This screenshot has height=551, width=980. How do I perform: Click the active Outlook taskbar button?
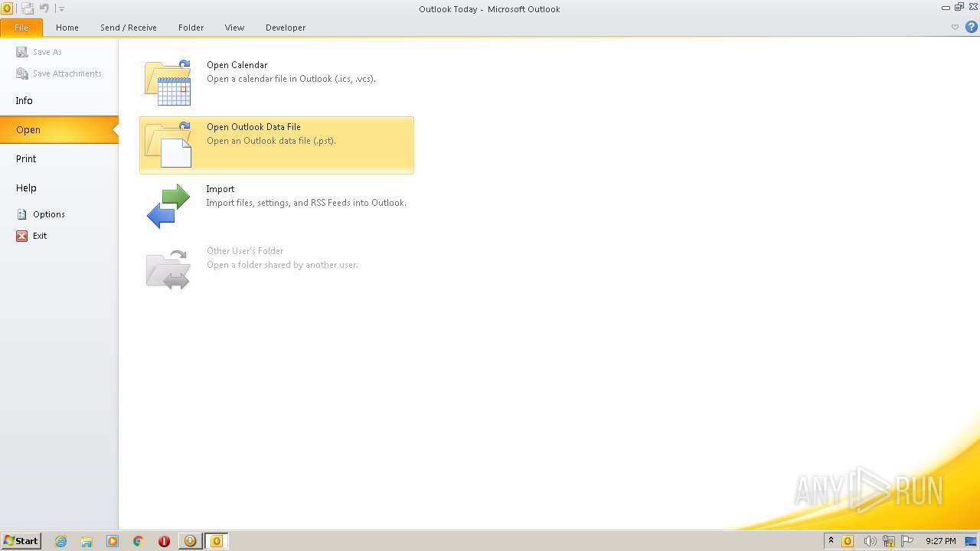tap(216, 541)
